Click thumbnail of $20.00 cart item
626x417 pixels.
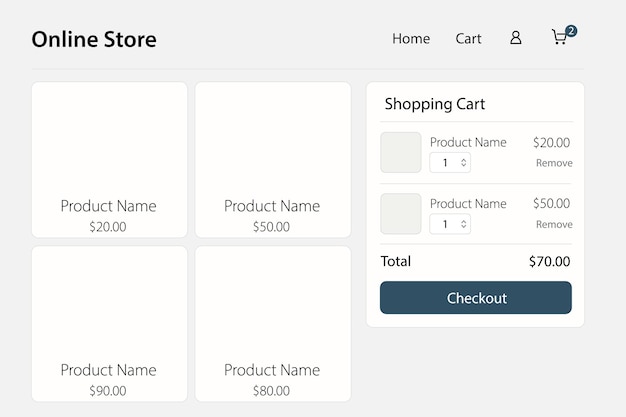pyautogui.click(x=401, y=152)
